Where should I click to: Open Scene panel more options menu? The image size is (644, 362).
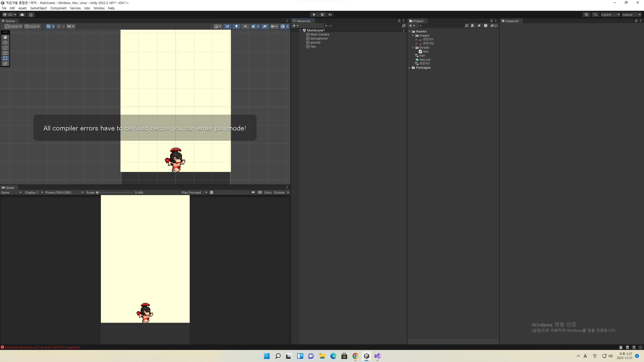(287, 21)
